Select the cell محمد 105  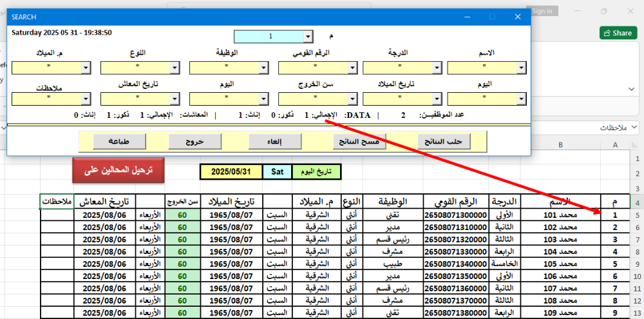click(560, 263)
